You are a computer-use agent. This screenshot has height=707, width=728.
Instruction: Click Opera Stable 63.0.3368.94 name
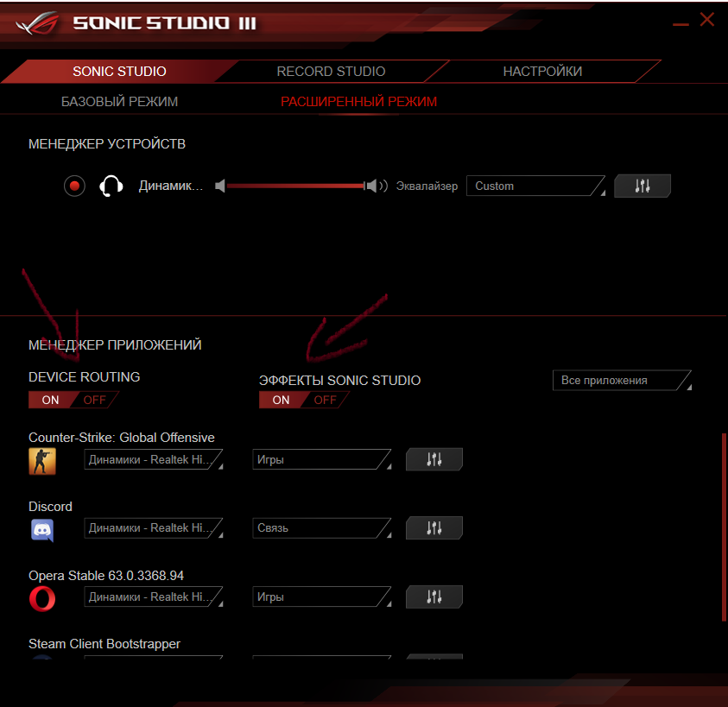point(106,576)
